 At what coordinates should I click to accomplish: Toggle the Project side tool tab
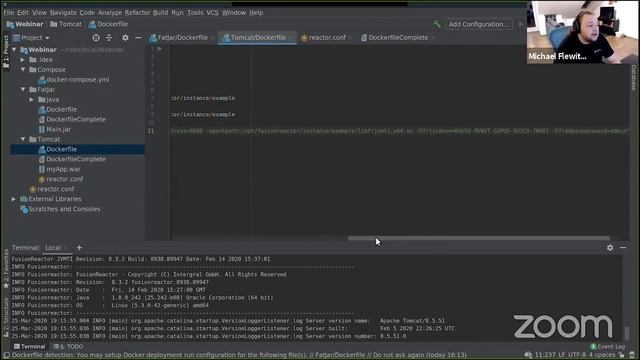pyautogui.click(x=6, y=52)
